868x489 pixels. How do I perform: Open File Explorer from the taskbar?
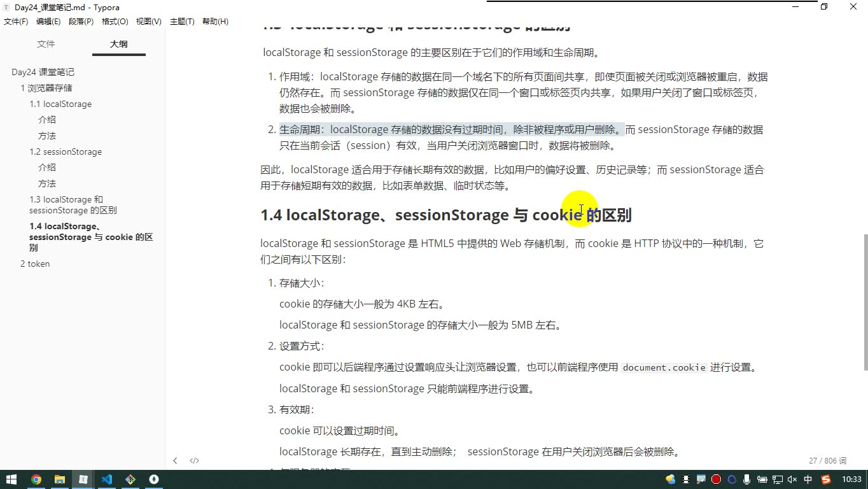pyautogui.click(x=60, y=479)
